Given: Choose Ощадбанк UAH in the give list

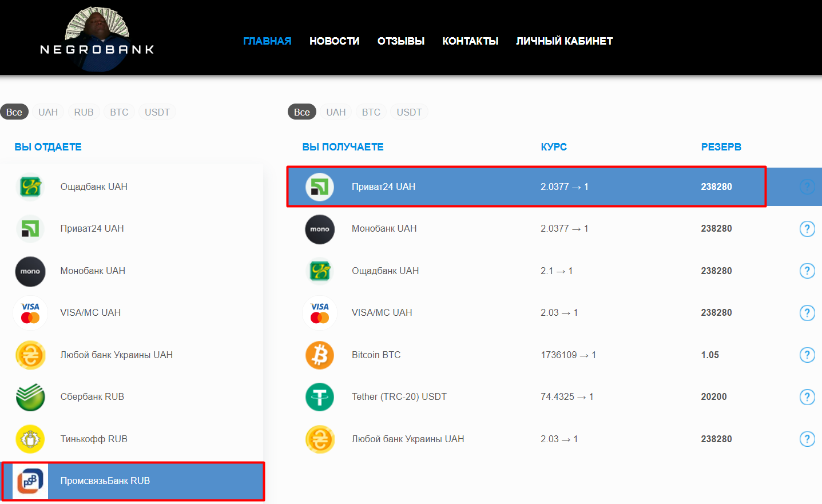Looking at the screenshot, I should (132, 186).
